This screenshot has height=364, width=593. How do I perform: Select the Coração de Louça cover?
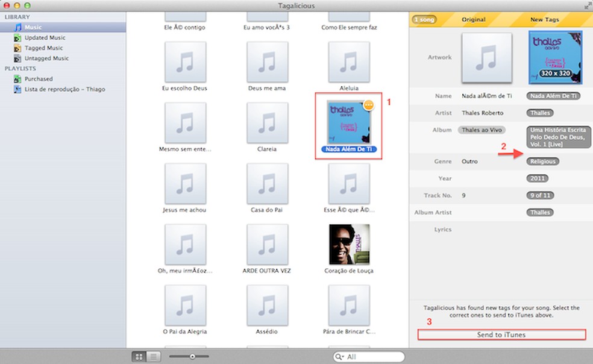[x=349, y=245]
